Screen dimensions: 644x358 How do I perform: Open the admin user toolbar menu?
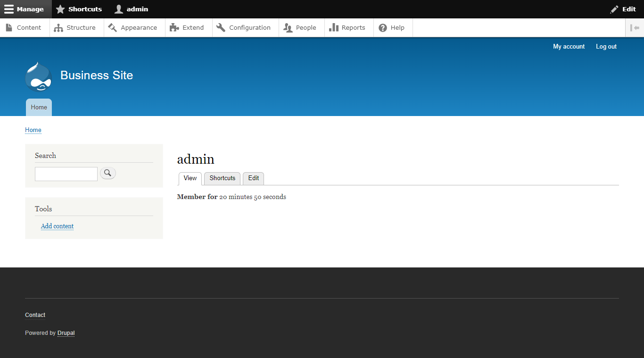131,9
